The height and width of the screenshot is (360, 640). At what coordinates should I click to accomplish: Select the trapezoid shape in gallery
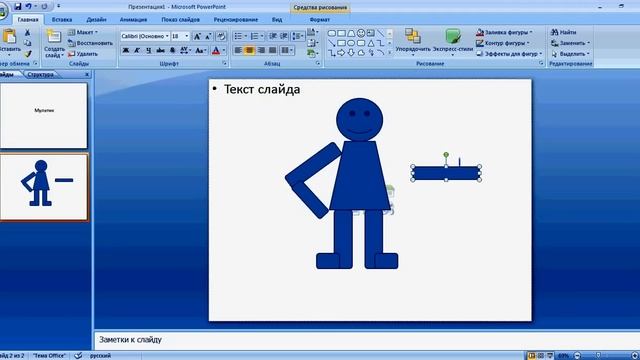351,33
